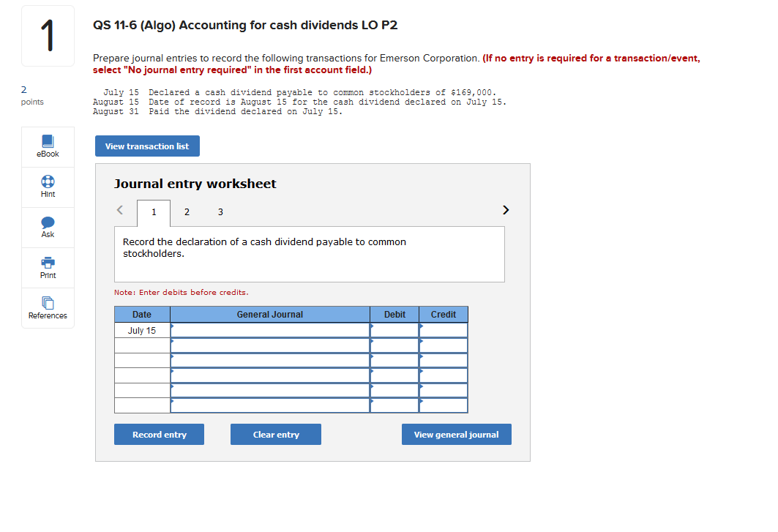
Task: Click the Record entry button
Action: (x=159, y=434)
